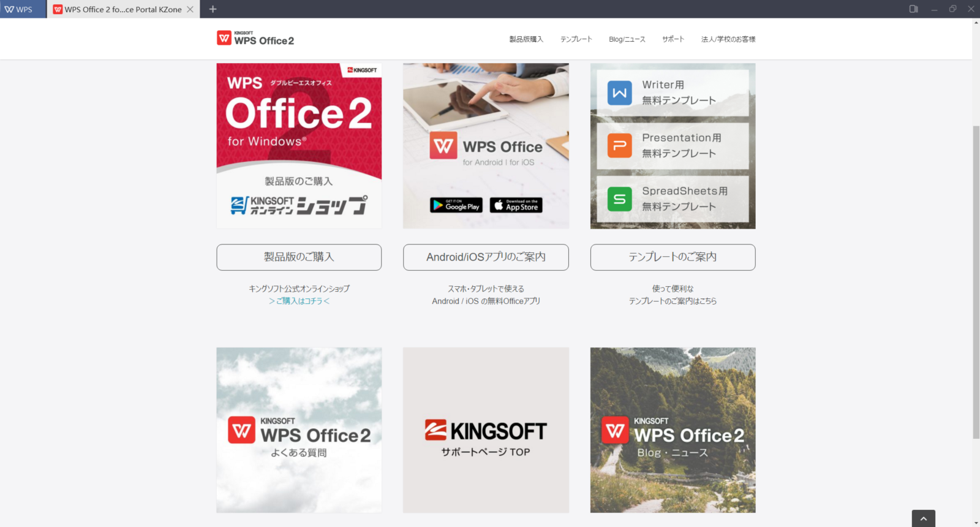Click the テンプレートのご案内 button

pyautogui.click(x=673, y=257)
